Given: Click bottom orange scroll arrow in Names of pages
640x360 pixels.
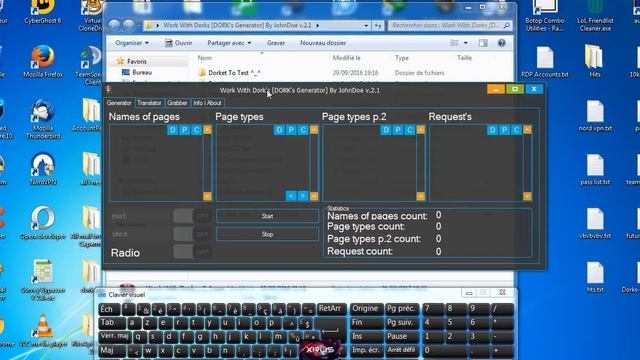Looking at the screenshot, I should 207,196.
